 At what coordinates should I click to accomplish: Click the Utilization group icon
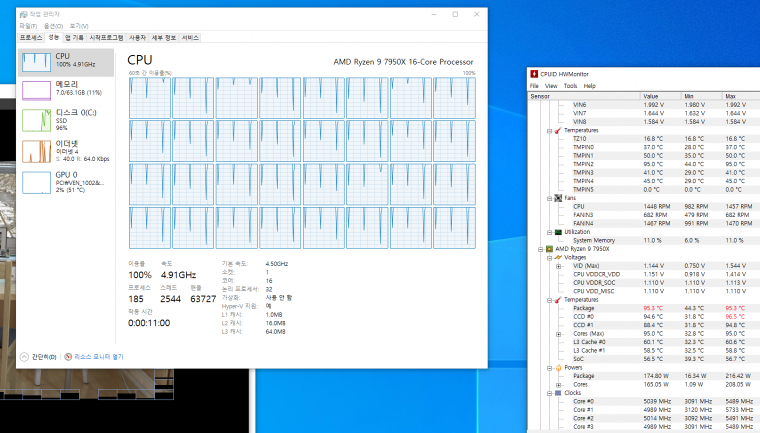(558, 232)
